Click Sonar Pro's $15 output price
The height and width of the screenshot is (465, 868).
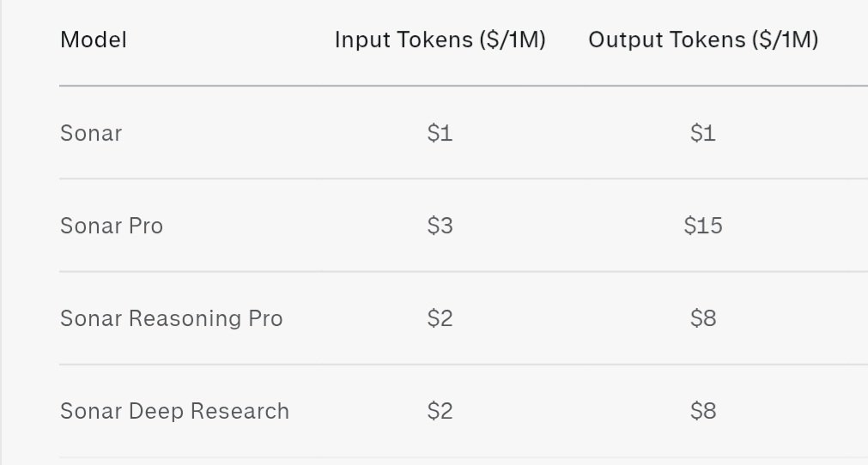703,226
